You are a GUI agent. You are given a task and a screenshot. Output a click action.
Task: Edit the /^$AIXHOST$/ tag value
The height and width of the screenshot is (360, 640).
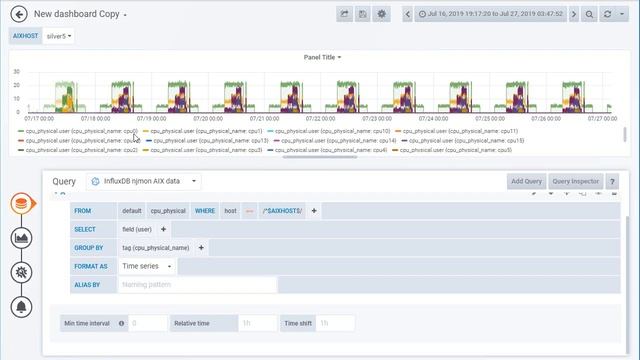pyautogui.click(x=282, y=211)
